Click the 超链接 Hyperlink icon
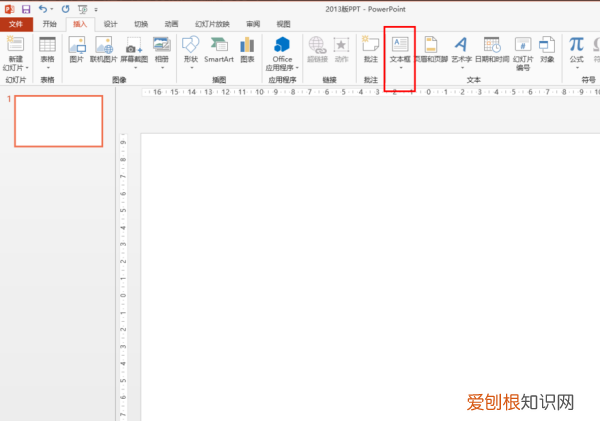Viewport: 600px width, 421px height. coord(318,44)
